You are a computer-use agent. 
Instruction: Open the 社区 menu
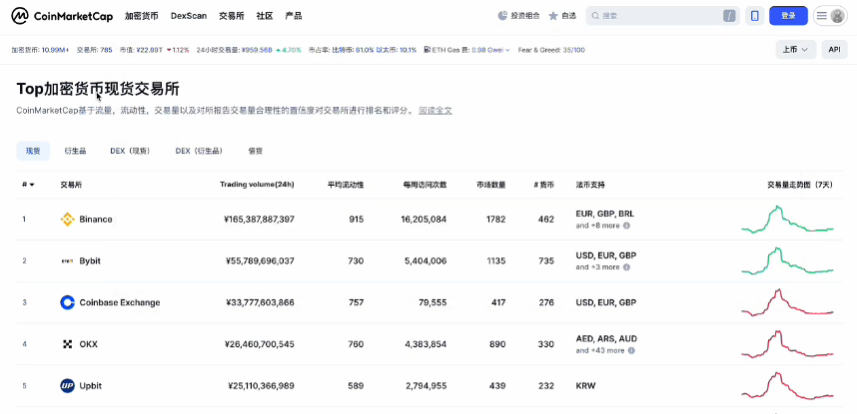(265, 16)
